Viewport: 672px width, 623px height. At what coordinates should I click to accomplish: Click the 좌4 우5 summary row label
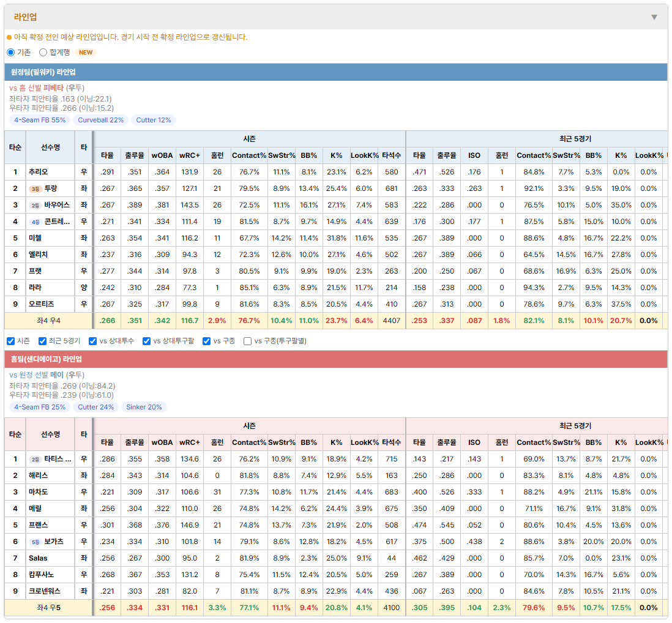(x=48, y=608)
